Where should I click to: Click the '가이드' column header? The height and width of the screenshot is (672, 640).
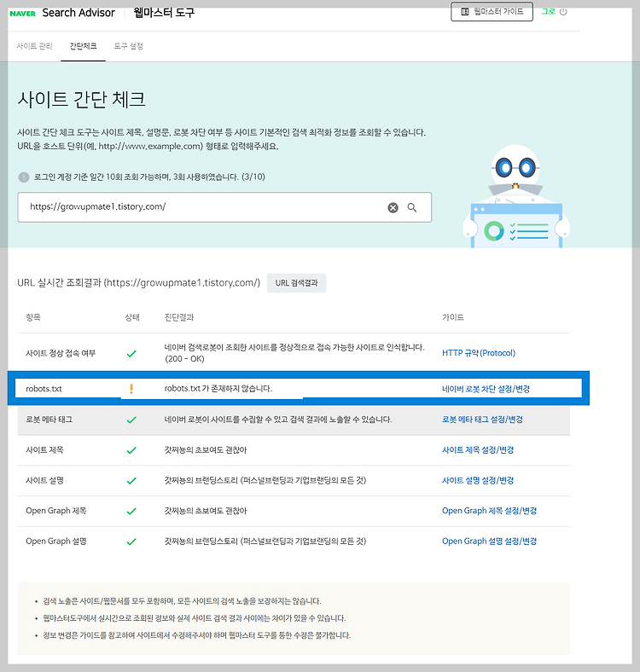tap(453, 317)
